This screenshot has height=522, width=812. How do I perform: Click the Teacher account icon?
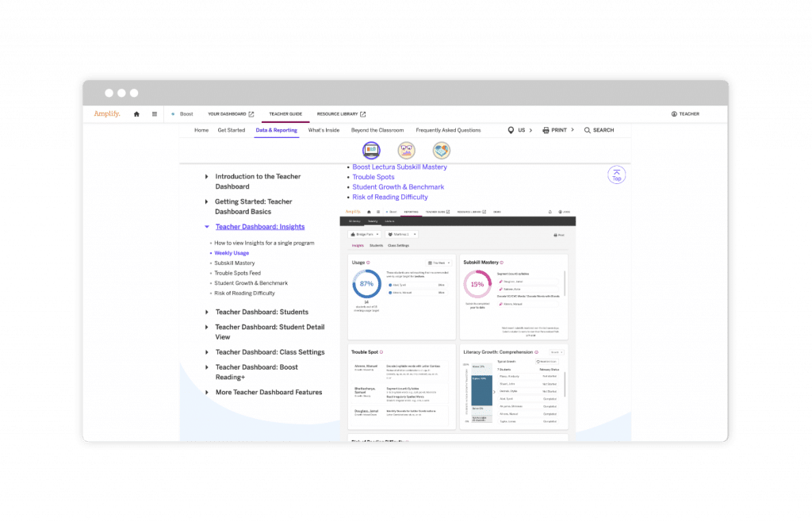click(x=674, y=114)
